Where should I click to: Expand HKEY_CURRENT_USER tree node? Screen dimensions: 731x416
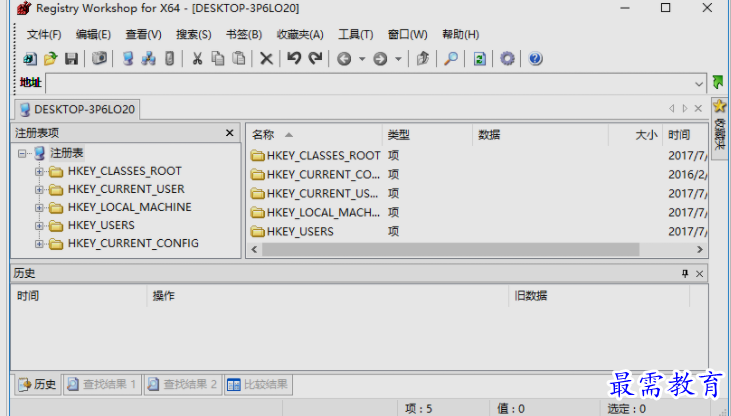39,189
